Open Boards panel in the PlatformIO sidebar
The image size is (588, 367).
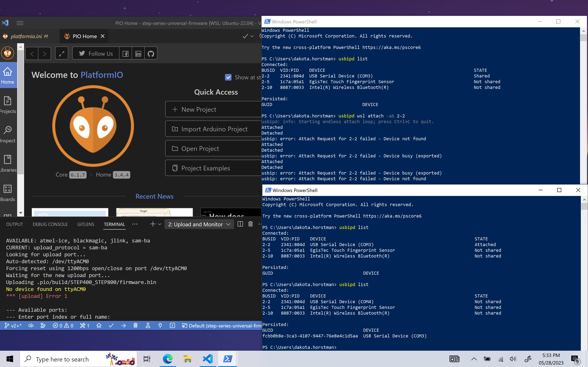(x=8, y=192)
